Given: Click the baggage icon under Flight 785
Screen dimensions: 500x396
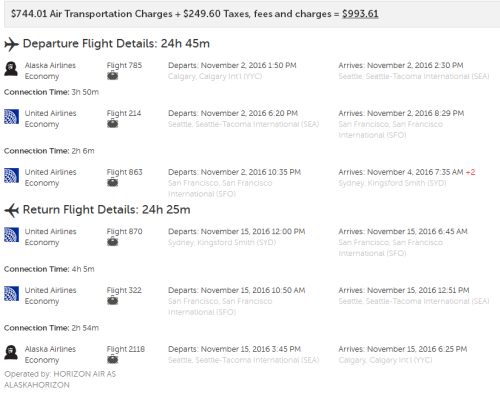Looking at the screenshot, I should coord(112,76).
